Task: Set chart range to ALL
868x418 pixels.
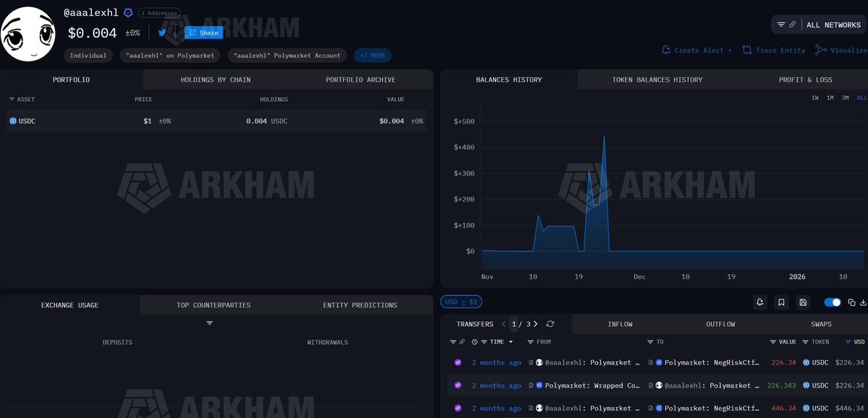Action: (861, 98)
